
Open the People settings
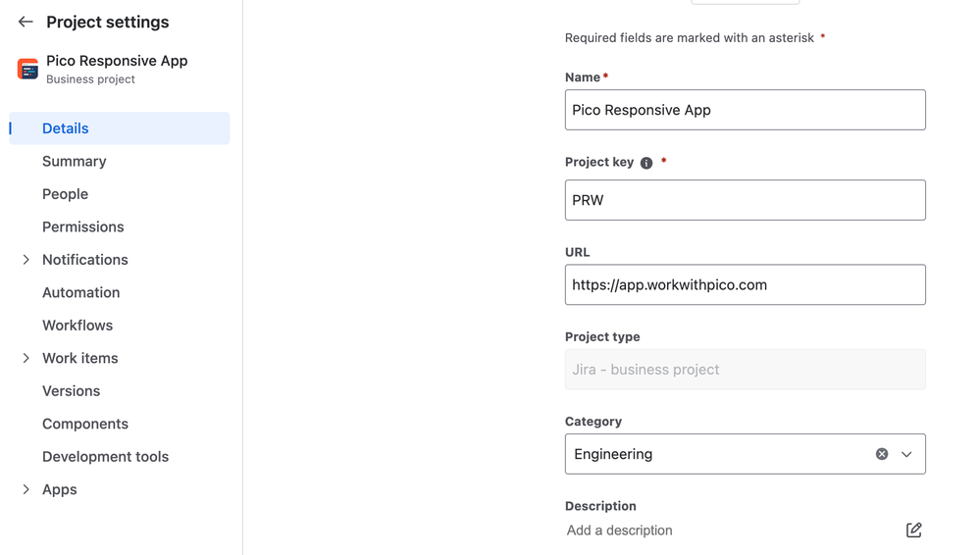tap(66, 194)
